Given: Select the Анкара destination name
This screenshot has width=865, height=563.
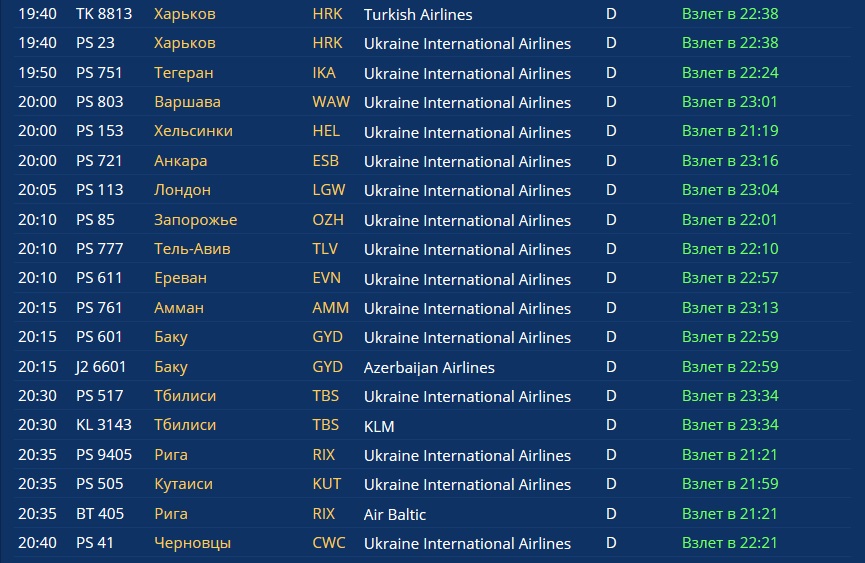Looking at the screenshot, I should click(181, 161).
